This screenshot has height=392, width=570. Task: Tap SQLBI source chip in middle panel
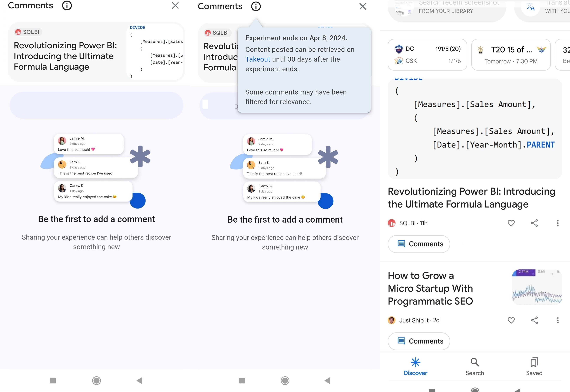217,33
